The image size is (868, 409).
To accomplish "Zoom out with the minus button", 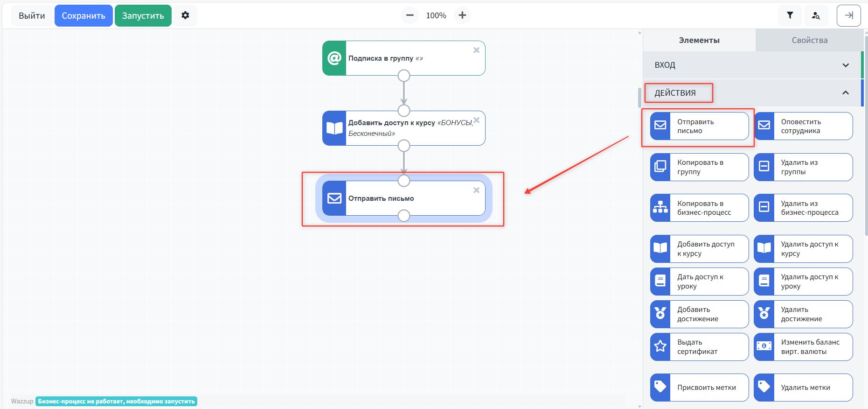I will pos(410,15).
